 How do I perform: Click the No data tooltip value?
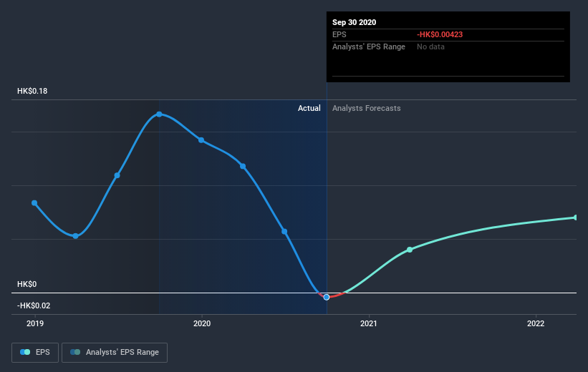(430, 46)
